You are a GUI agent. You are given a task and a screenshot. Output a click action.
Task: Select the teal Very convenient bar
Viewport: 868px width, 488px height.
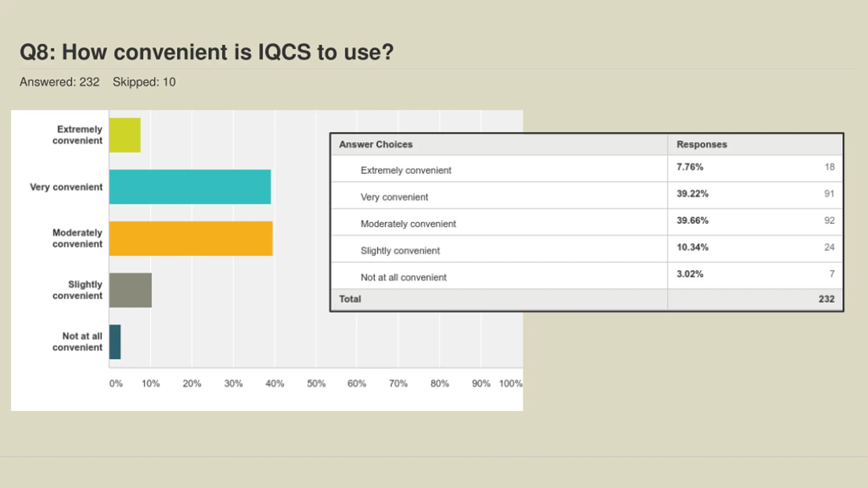[190, 187]
